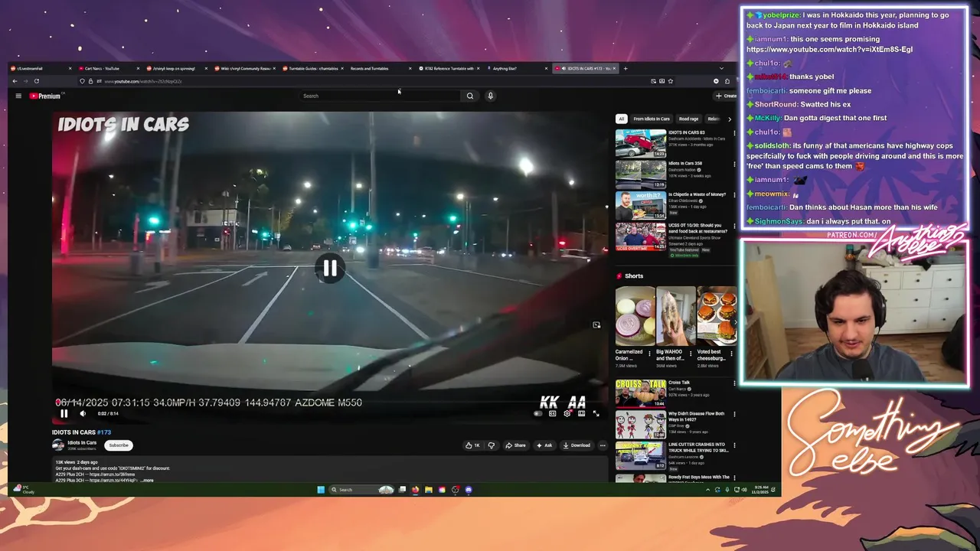Open options for Line Cutter Crashes video
The height and width of the screenshot is (551, 980).
tap(734, 445)
